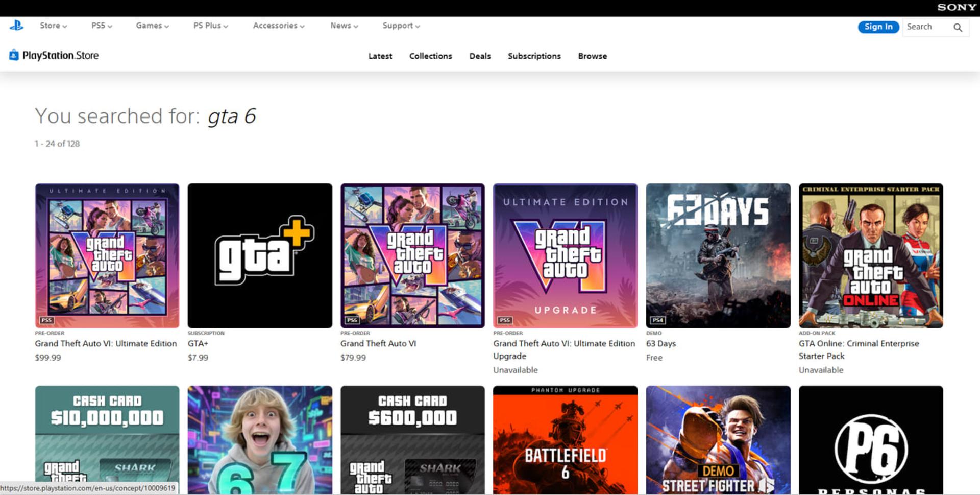Open GTA VI Ultimate Edition cover art
The height and width of the screenshot is (495, 980).
pyautogui.click(x=107, y=255)
